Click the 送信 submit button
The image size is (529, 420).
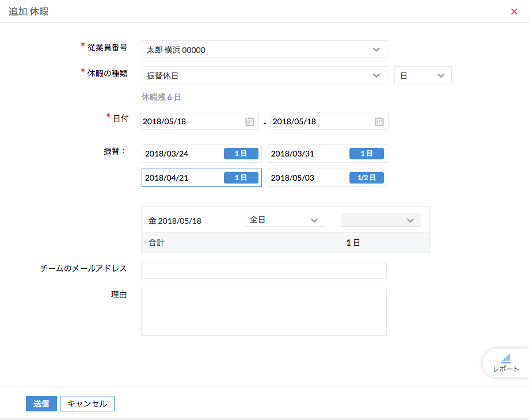41,403
